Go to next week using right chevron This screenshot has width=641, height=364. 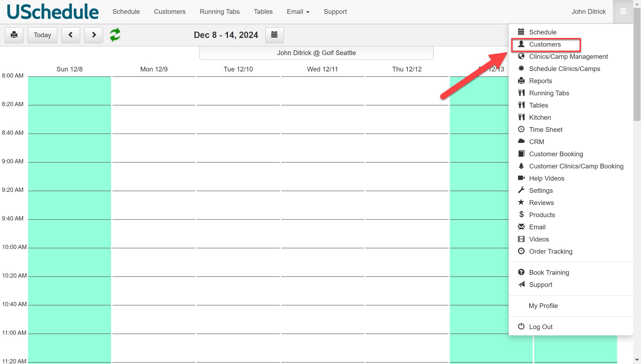click(x=93, y=35)
